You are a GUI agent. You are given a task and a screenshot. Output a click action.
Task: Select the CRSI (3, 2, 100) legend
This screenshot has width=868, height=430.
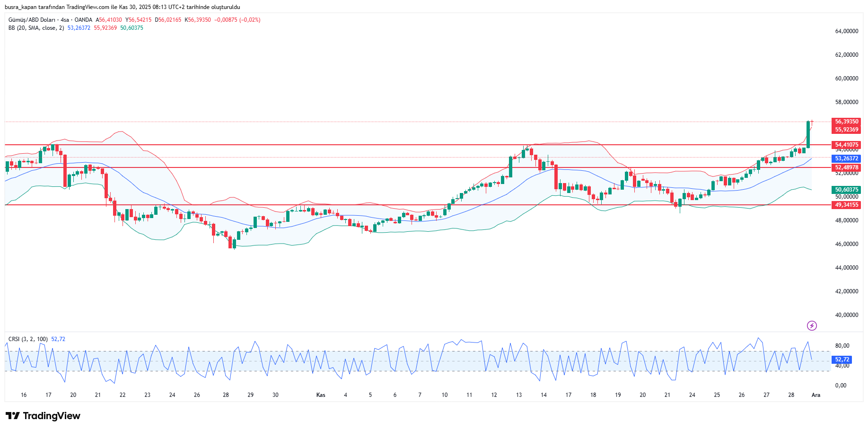[x=28, y=339]
